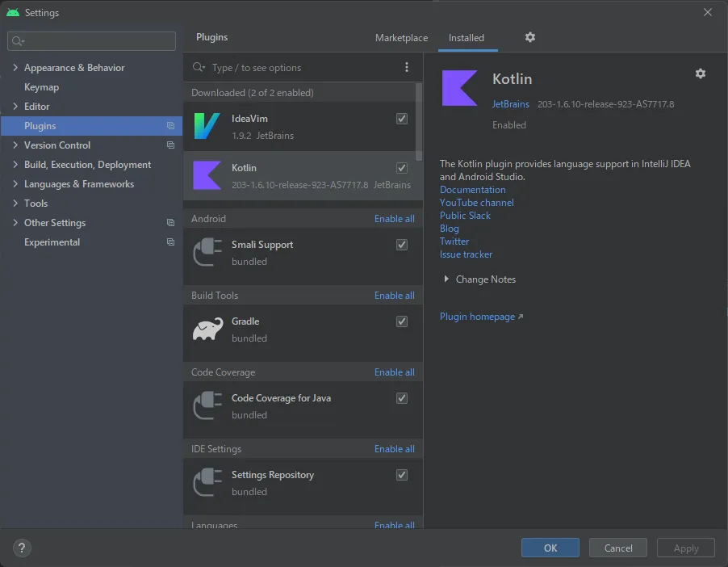The height and width of the screenshot is (567, 728).
Task: Click the Gradle elephant icon
Action: click(x=207, y=330)
